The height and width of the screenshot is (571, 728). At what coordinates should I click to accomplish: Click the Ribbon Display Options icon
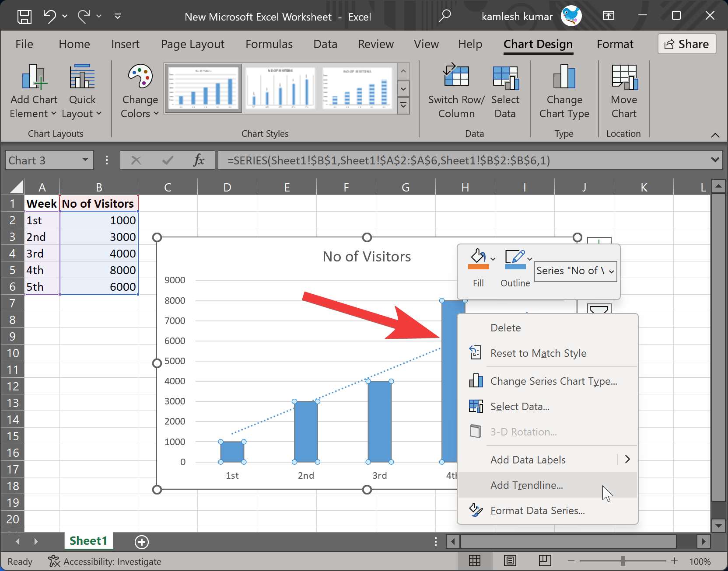tap(608, 16)
